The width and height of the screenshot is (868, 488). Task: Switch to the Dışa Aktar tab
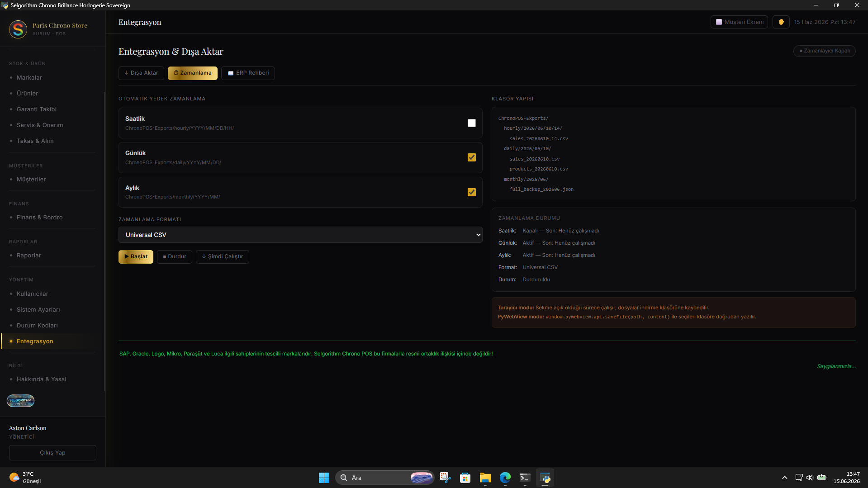pos(141,73)
